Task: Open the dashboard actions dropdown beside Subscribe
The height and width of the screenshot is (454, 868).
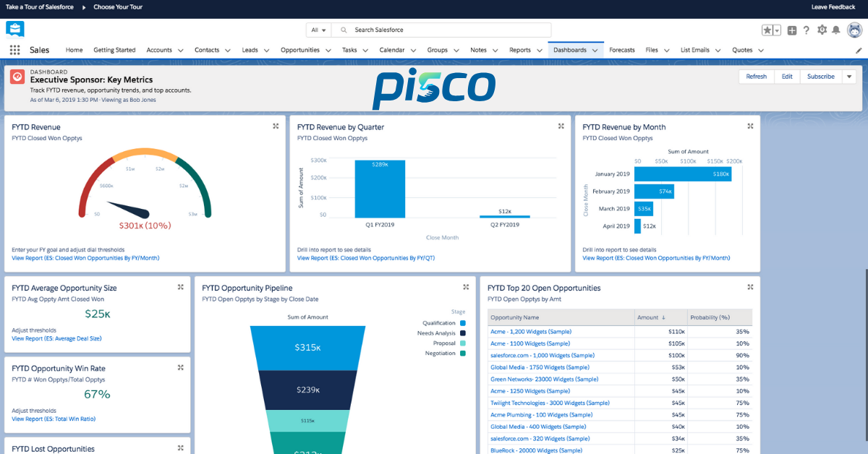Action: [x=849, y=77]
